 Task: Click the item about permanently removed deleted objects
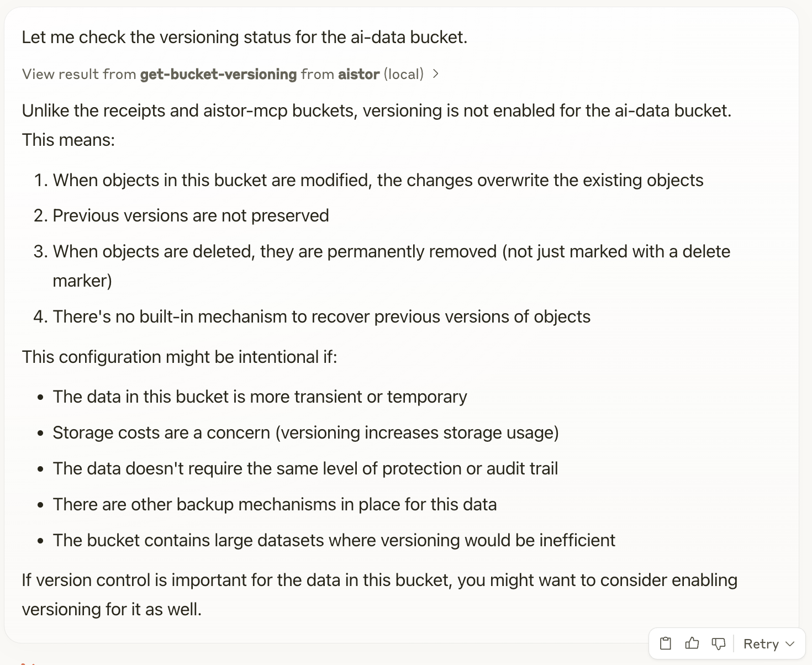[391, 251]
